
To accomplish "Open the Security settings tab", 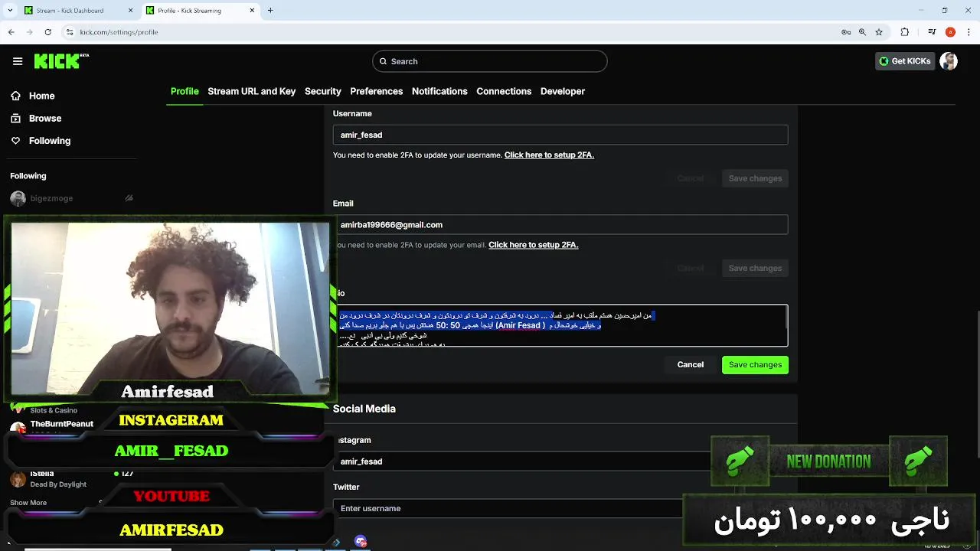I will point(322,91).
